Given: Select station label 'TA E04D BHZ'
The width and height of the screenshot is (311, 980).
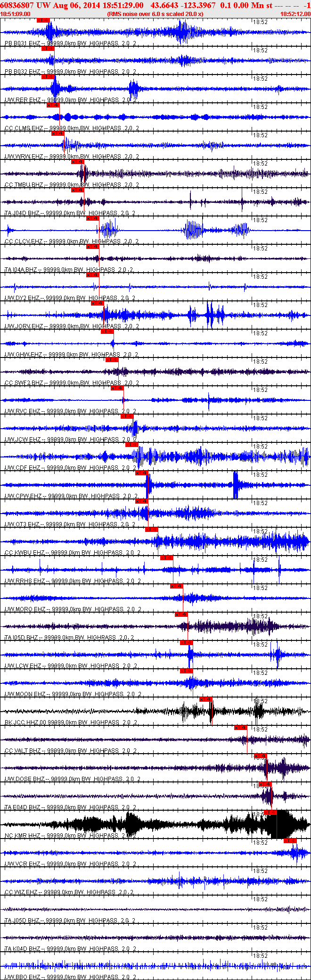Looking at the screenshot, I should click(23, 807).
